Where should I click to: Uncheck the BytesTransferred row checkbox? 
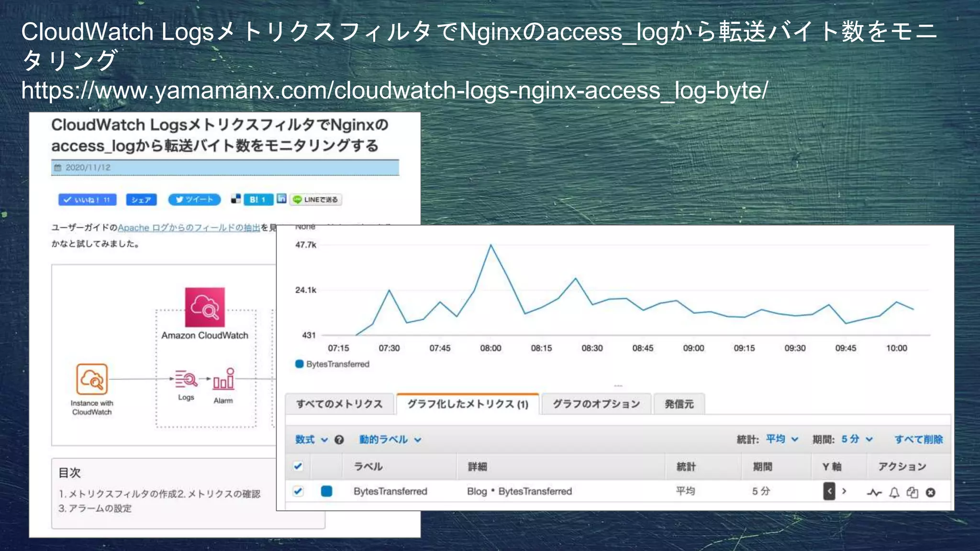click(x=298, y=491)
